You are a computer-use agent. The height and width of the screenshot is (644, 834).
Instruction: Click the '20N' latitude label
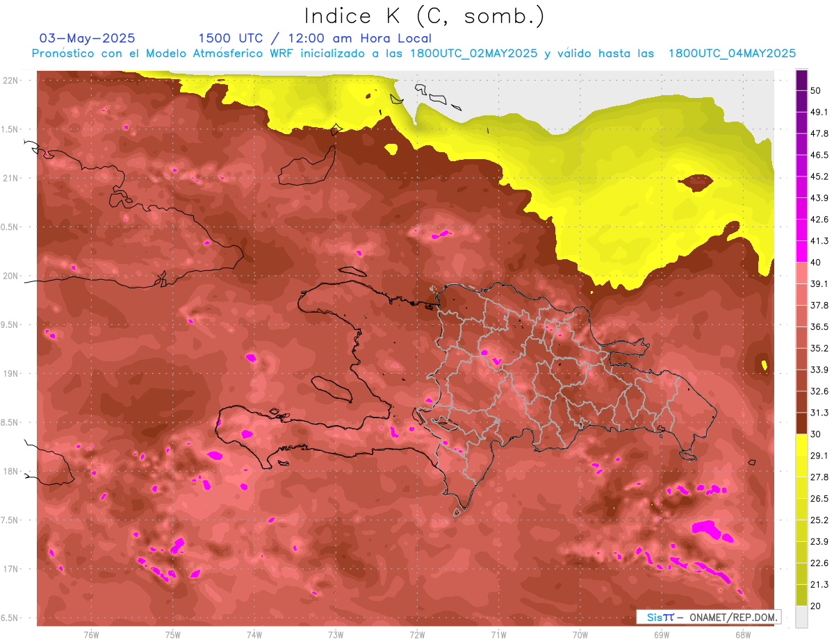[x=10, y=276]
